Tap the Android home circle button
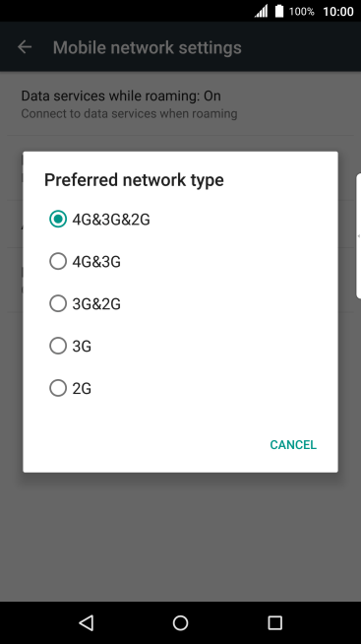This screenshot has height=644, width=361. coord(181,622)
